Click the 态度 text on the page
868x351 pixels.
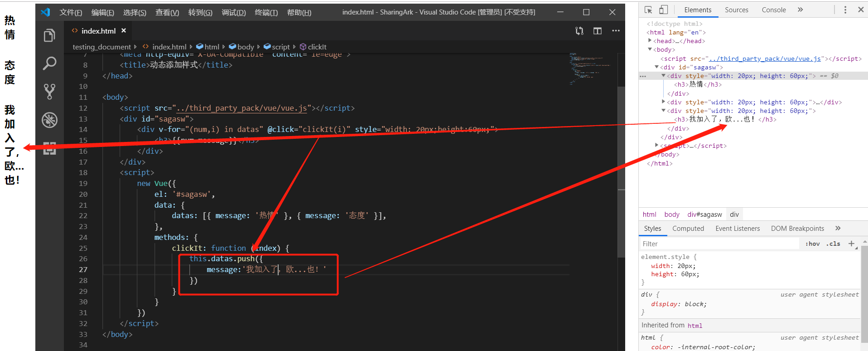tap(10, 72)
